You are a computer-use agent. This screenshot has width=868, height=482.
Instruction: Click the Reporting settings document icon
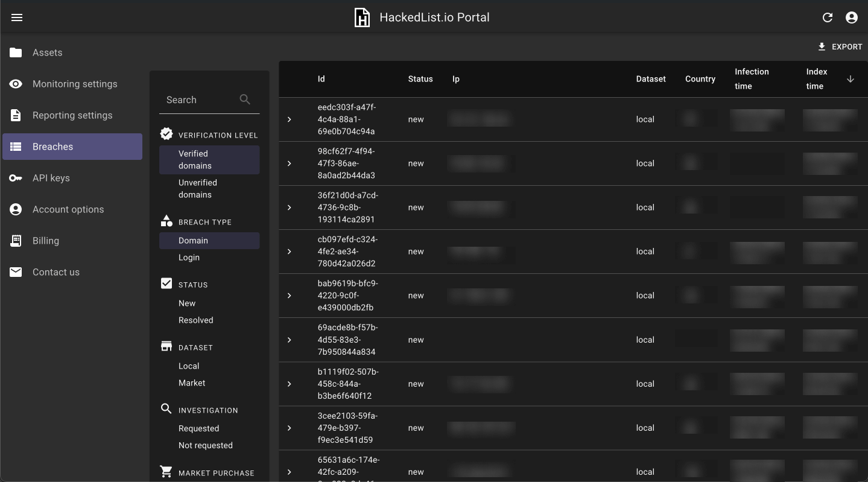(16, 115)
